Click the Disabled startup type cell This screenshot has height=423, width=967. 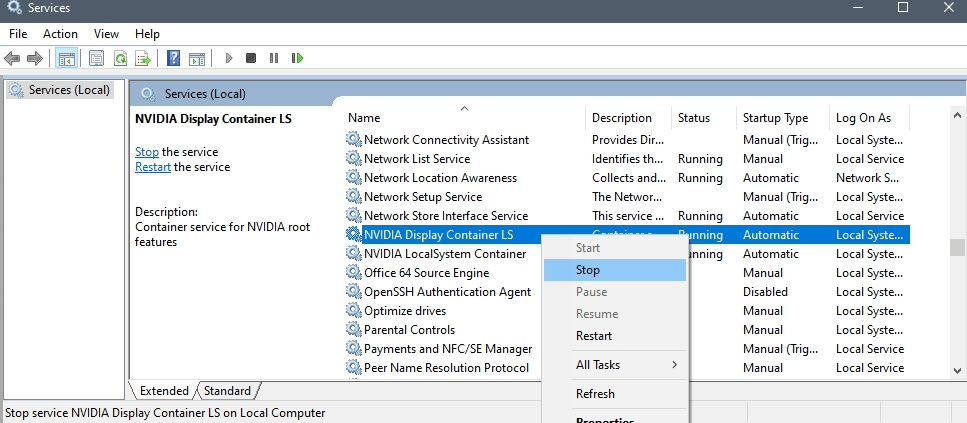(765, 292)
